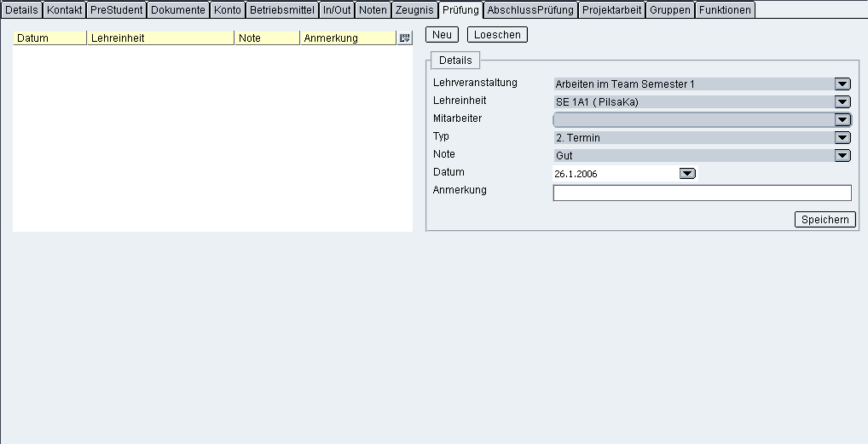Click into the Datum date field

[x=614, y=174]
